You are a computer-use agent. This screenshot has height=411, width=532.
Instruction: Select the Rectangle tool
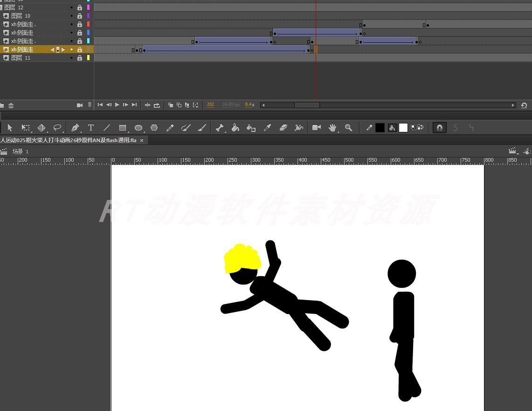click(123, 128)
